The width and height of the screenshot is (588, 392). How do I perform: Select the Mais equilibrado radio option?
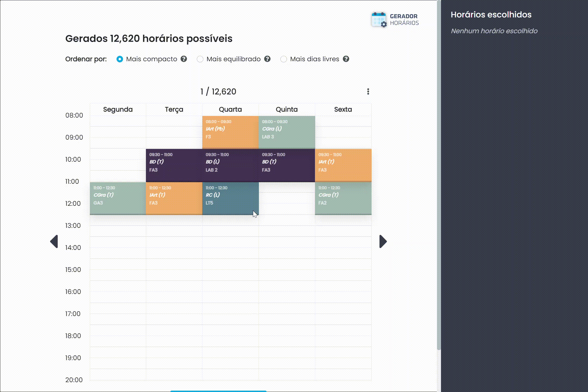tap(200, 59)
